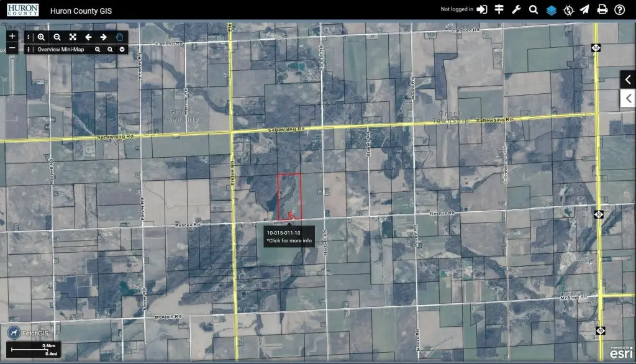The width and height of the screenshot is (636, 364).
Task: Select the zoom-in magnifier tool in navigation toolbar
Action: coord(42,37)
